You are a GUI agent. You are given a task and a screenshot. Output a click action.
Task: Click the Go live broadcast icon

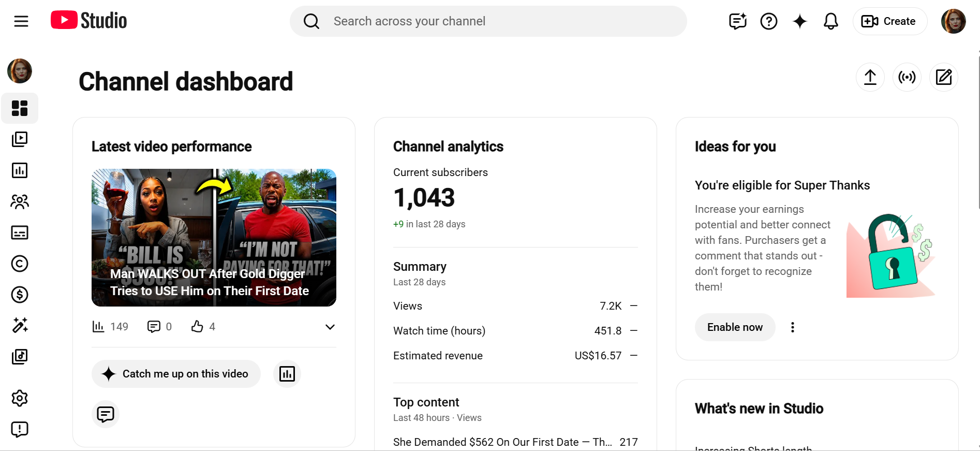907,77
